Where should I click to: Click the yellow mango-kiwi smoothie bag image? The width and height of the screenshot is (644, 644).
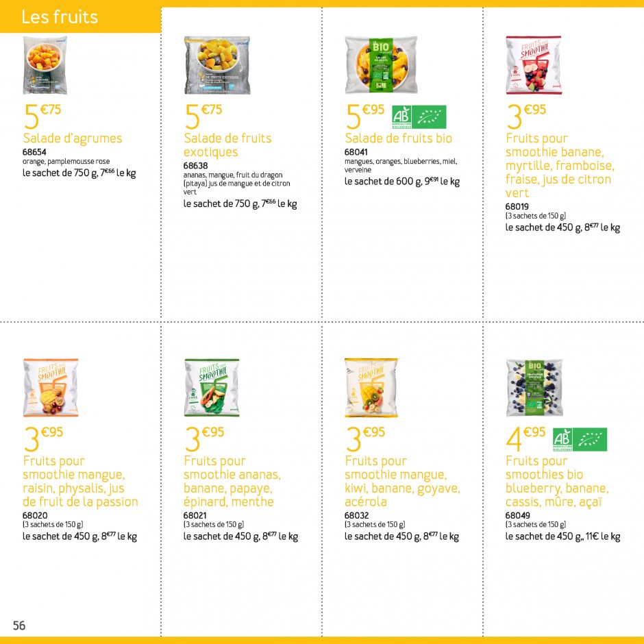click(x=371, y=387)
